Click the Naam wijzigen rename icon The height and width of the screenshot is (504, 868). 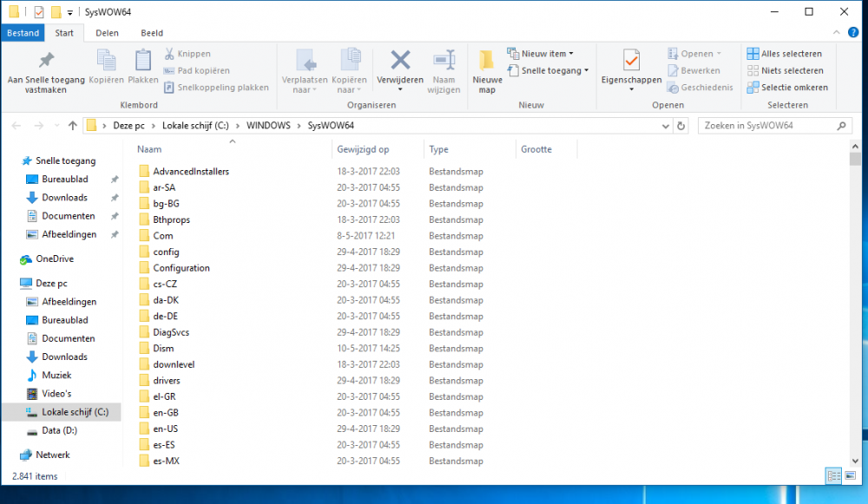[x=444, y=61]
